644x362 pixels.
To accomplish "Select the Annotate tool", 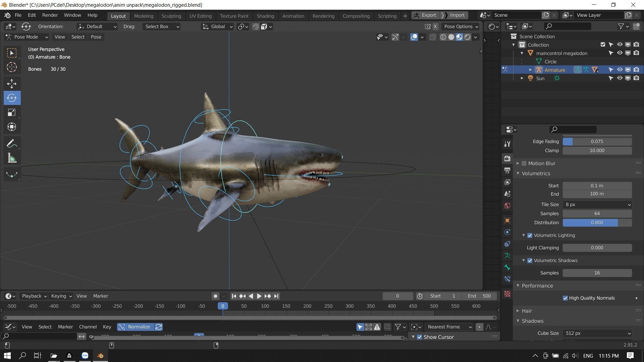I will coord(12,144).
